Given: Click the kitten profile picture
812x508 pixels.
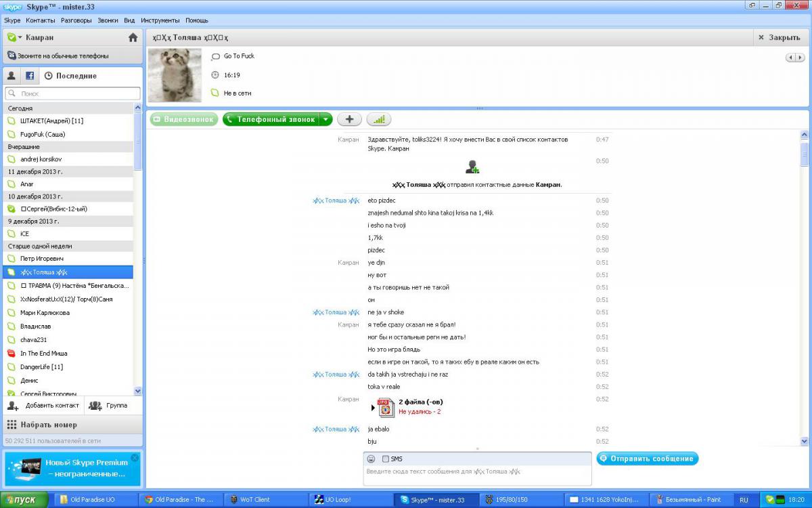Looking at the screenshot, I should click(x=175, y=75).
